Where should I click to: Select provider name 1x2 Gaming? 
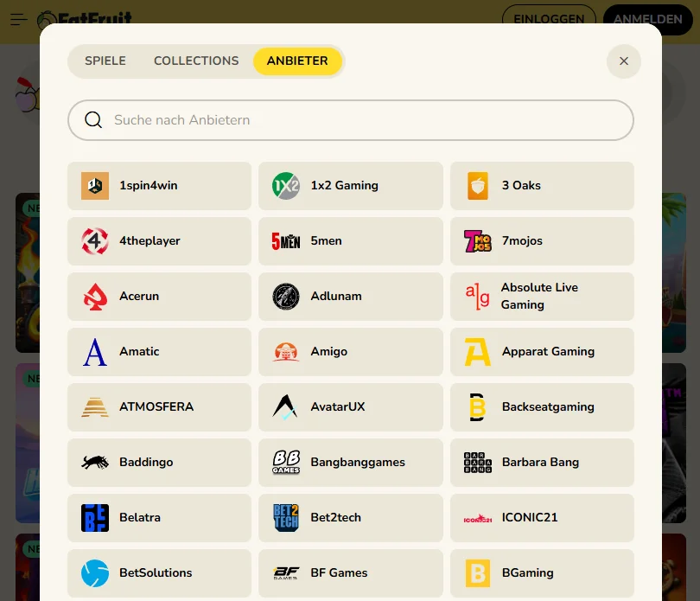coord(345,185)
